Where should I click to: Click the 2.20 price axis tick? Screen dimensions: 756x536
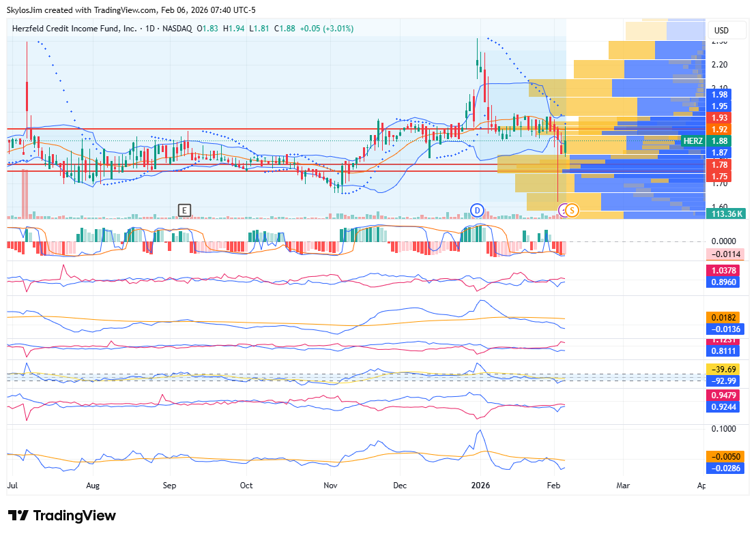click(x=719, y=65)
